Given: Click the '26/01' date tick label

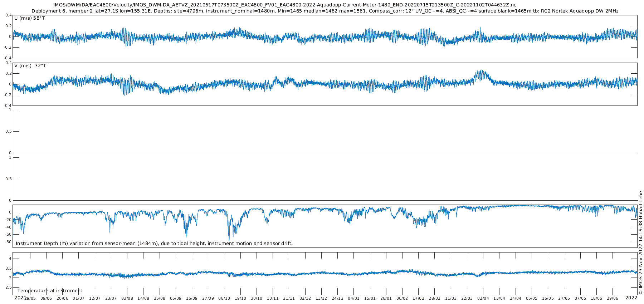Looking at the screenshot, I should coord(386,298).
